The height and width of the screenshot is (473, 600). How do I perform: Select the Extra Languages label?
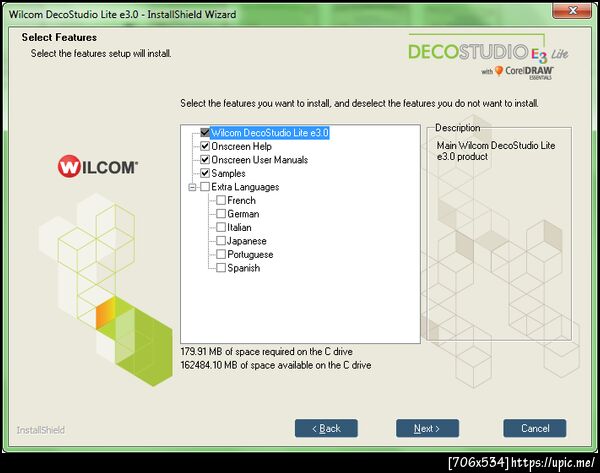[245, 187]
